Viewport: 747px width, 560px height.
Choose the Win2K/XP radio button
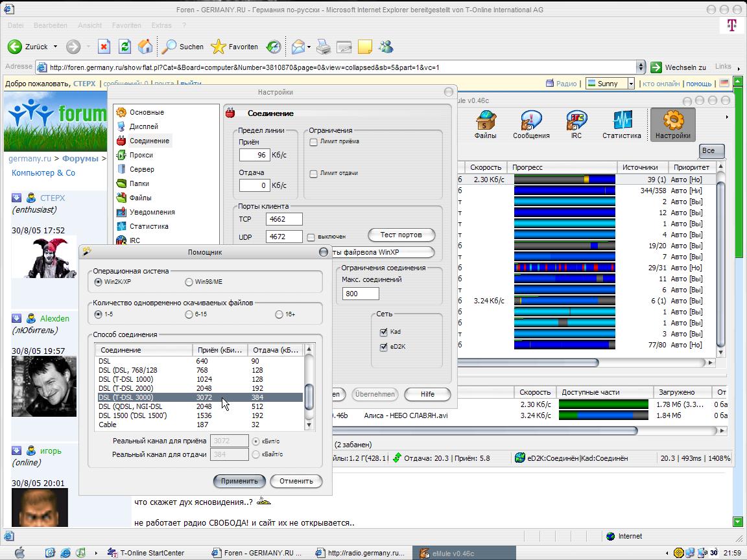tap(98, 282)
